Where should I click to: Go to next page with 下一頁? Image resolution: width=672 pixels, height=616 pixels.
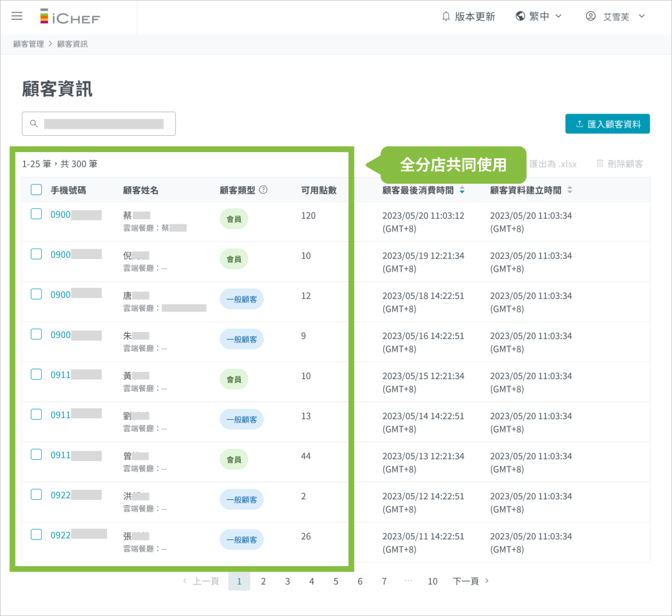click(x=471, y=581)
